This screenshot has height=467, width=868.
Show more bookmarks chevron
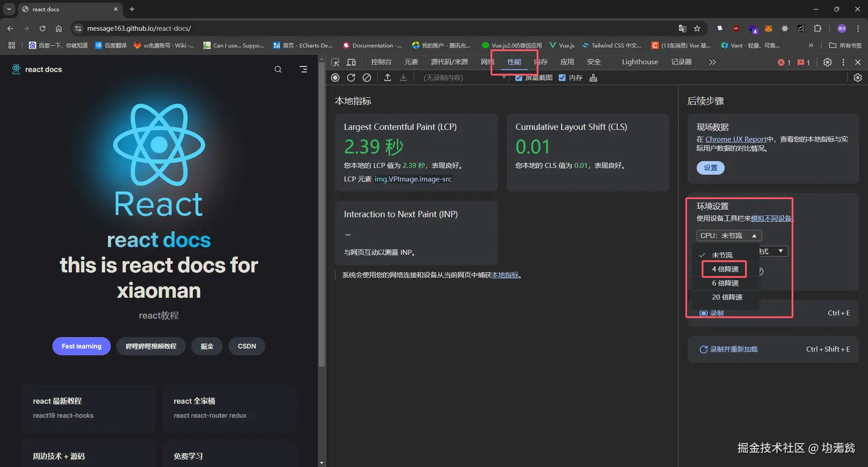tap(811, 45)
